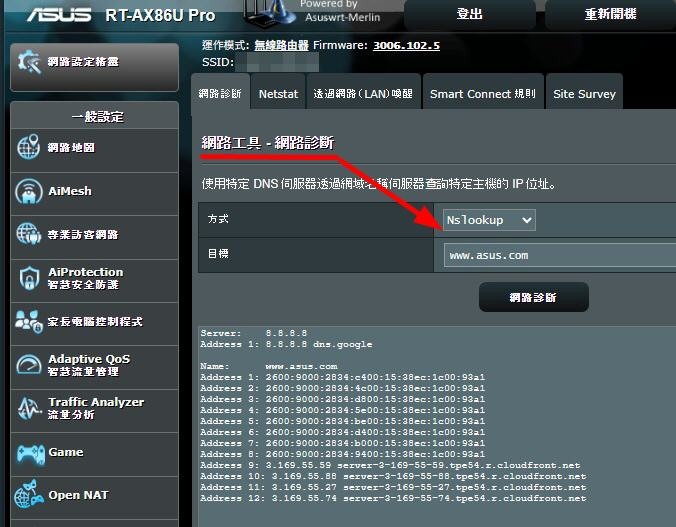The width and height of the screenshot is (676, 527).
Task: Click the 目標 row label
Action: coord(218,254)
